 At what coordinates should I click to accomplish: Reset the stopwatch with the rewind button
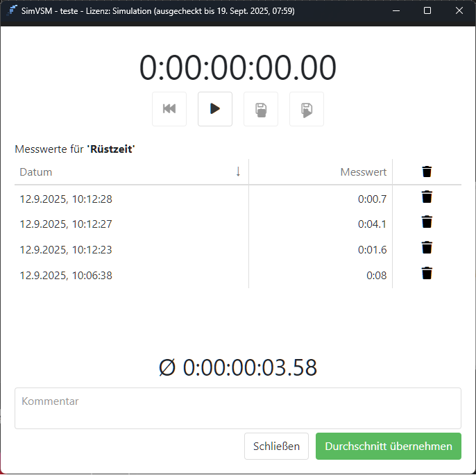click(x=169, y=109)
